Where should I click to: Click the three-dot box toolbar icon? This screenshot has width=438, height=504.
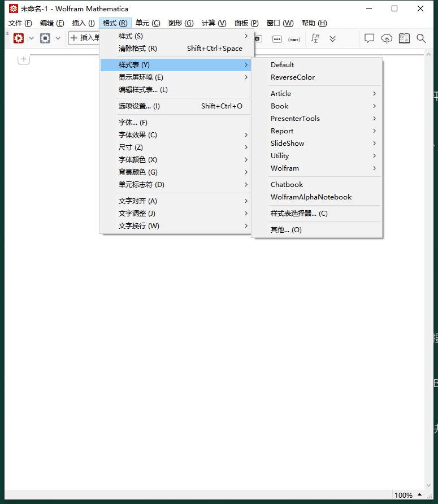click(x=277, y=39)
